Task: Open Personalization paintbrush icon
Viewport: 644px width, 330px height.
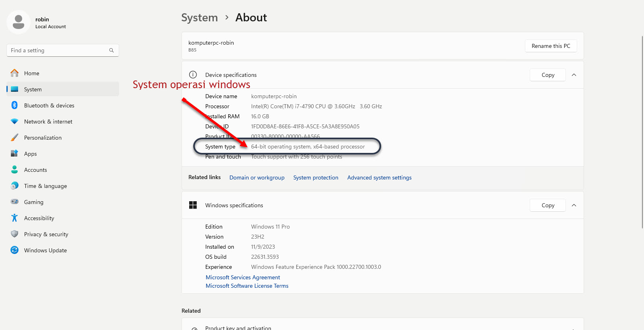Action: (x=14, y=138)
